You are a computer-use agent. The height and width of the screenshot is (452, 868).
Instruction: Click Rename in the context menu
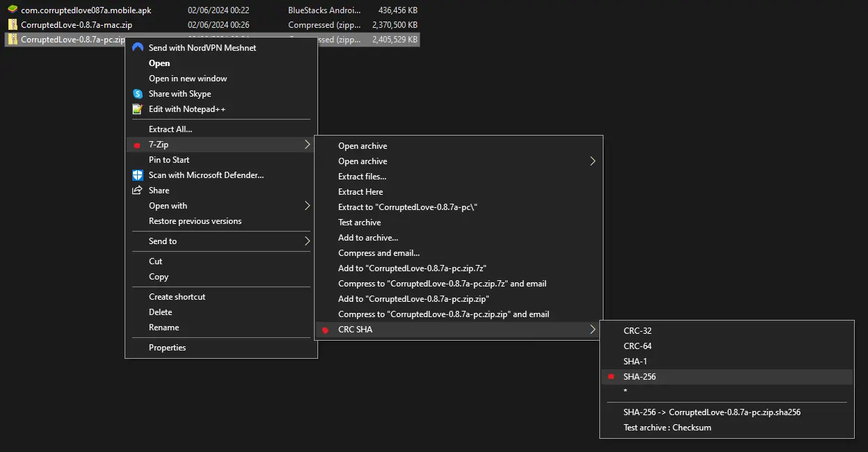pos(164,328)
